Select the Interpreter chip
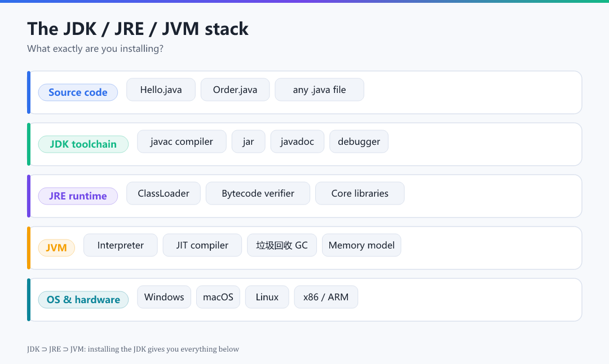 click(x=121, y=245)
